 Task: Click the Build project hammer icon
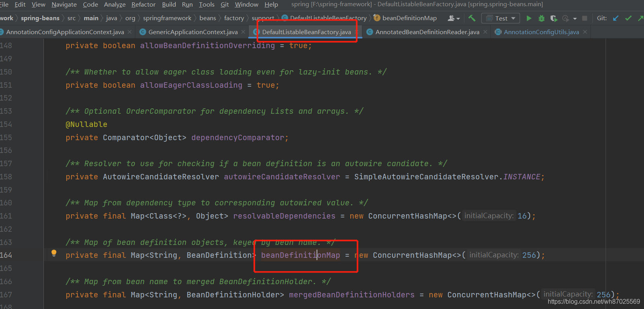click(472, 18)
